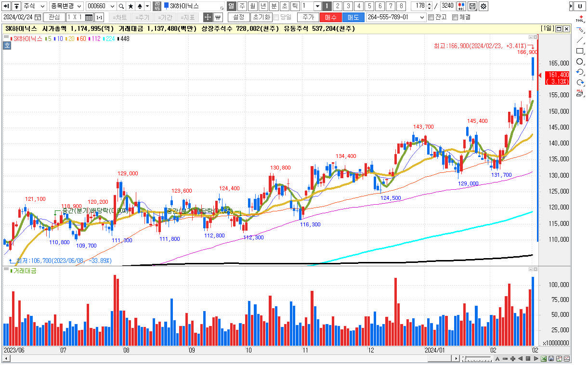Viewport: 588px width, 365px height.
Task: Click the zoom-in plus icon at bottom
Action: [513, 359]
